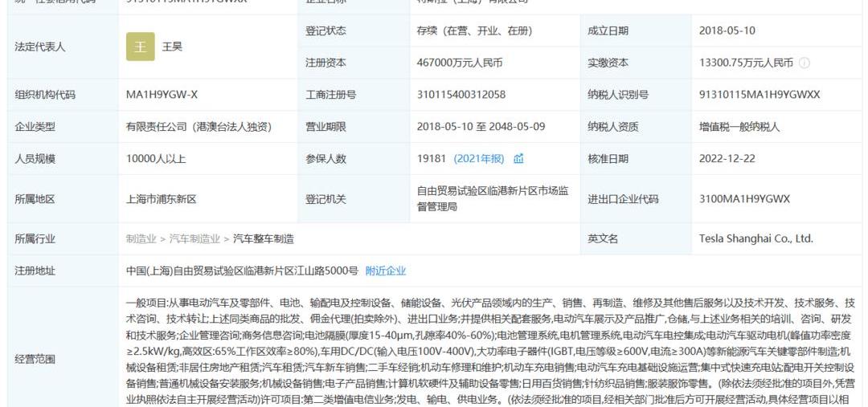
Task: Select registration status 存续（在营、开业、在册）
Action: pos(474,31)
